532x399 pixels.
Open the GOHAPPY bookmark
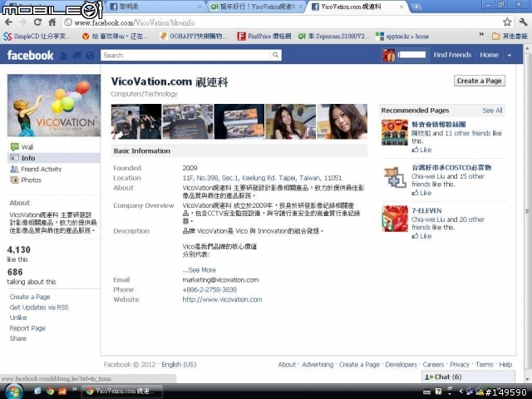point(194,37)
